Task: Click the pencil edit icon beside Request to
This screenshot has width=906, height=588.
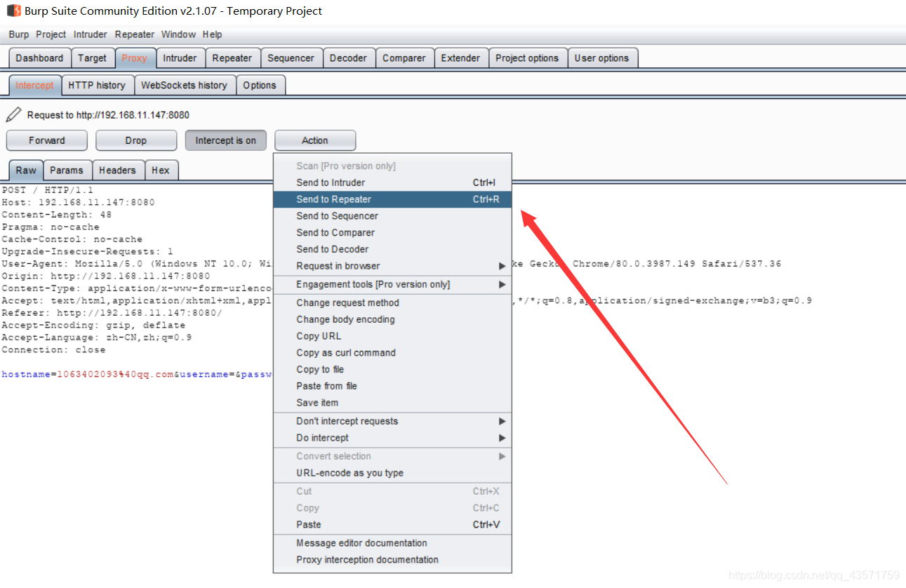Action: (x=13, y=114)
